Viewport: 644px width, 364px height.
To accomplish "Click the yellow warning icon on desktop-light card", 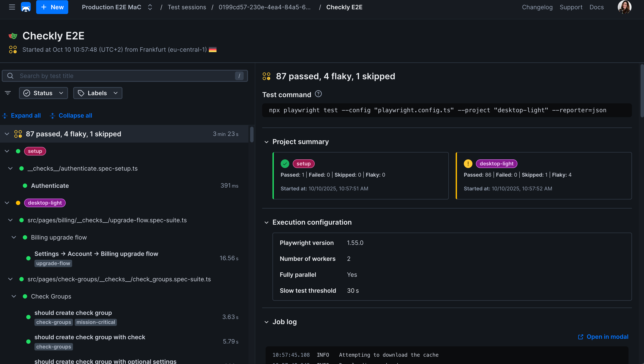I will pos(468,164).
